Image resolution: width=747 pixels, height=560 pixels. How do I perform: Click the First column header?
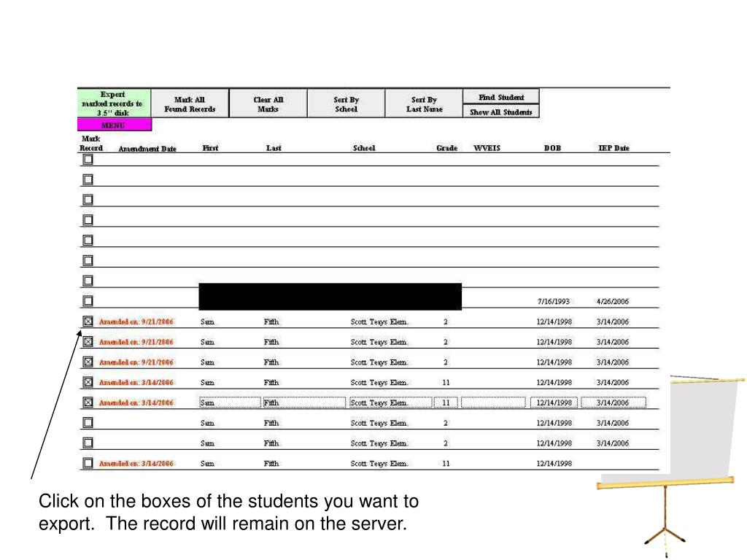point(210,148)
